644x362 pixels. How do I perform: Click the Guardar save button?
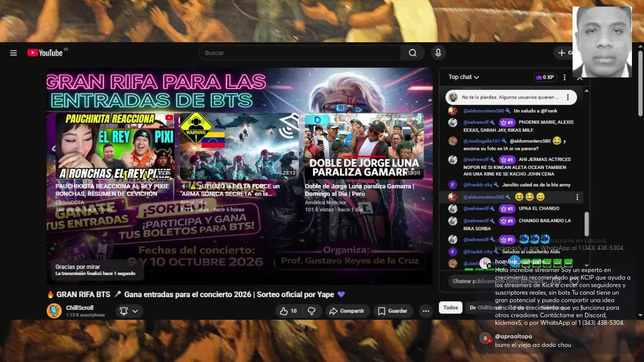click(392, 311)
